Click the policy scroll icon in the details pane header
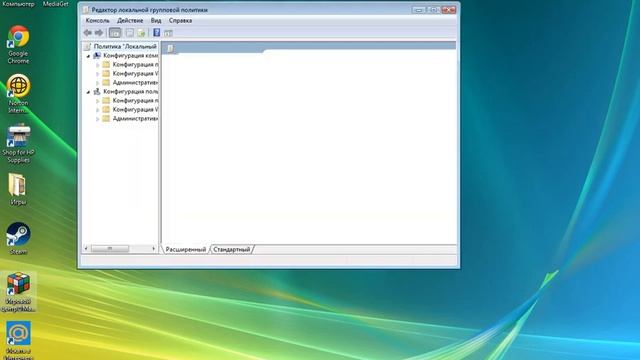This screenshot has height=360, width=640. click(x=171, y=49)
